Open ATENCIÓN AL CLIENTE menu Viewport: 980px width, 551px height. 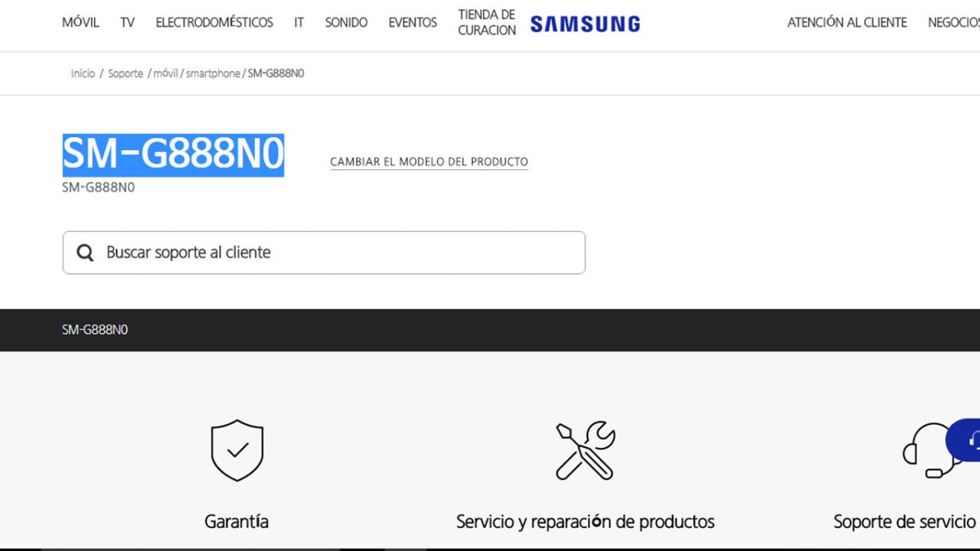click(x=847, y=23)
